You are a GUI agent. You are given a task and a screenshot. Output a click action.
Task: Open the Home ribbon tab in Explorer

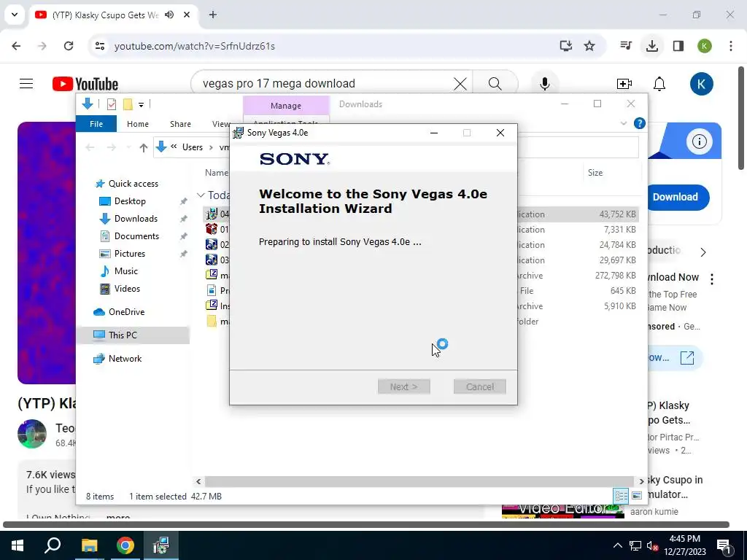[x=138, y=124]
